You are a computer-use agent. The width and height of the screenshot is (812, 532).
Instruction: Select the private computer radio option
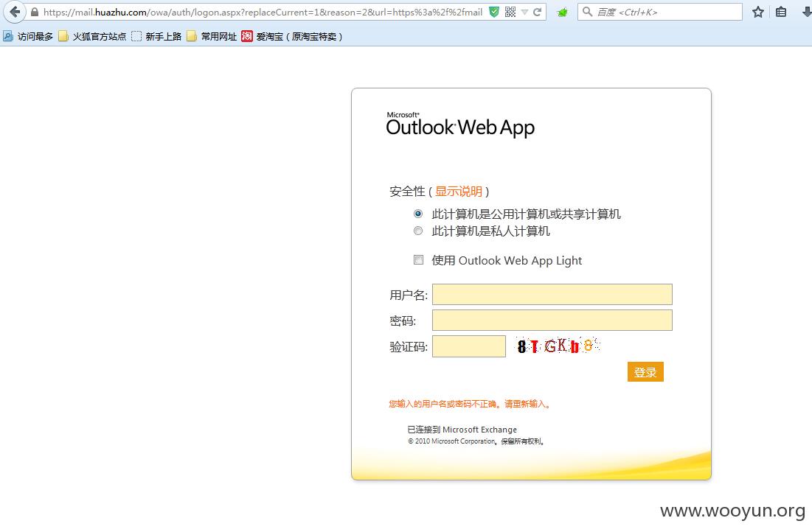418,231
